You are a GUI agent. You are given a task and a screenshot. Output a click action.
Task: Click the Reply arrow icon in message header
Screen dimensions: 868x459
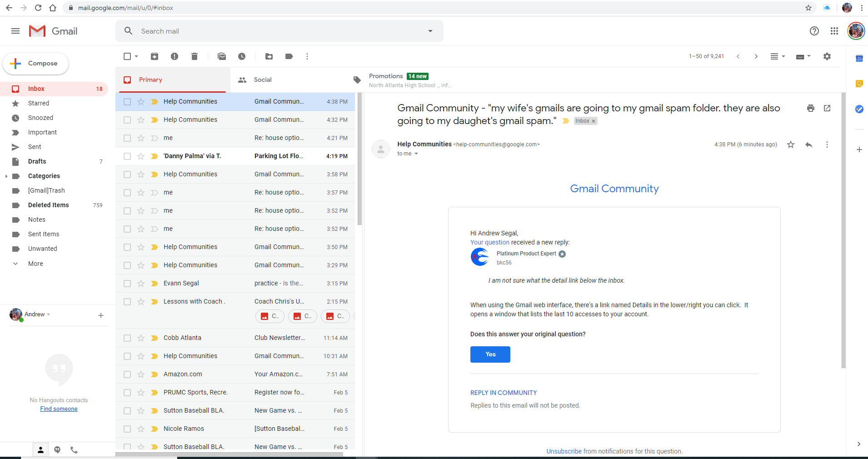[809, 145]
